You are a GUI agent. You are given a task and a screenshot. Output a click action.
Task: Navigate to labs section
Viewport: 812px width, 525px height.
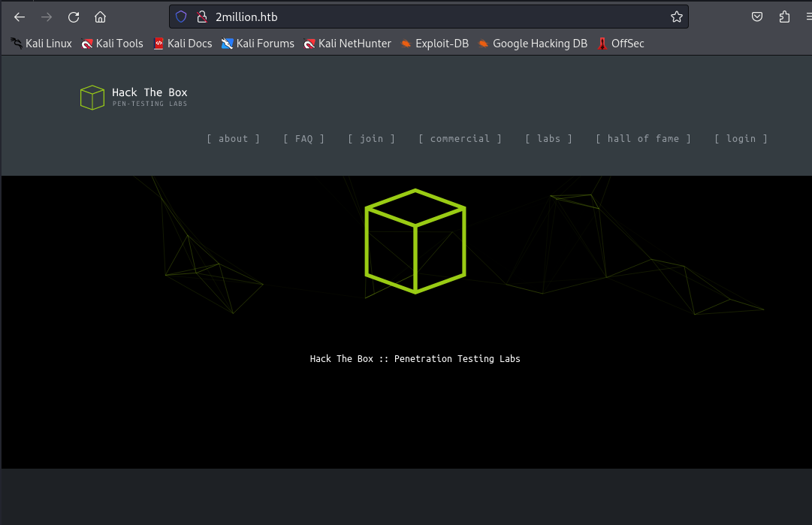[x=548, y=139]
